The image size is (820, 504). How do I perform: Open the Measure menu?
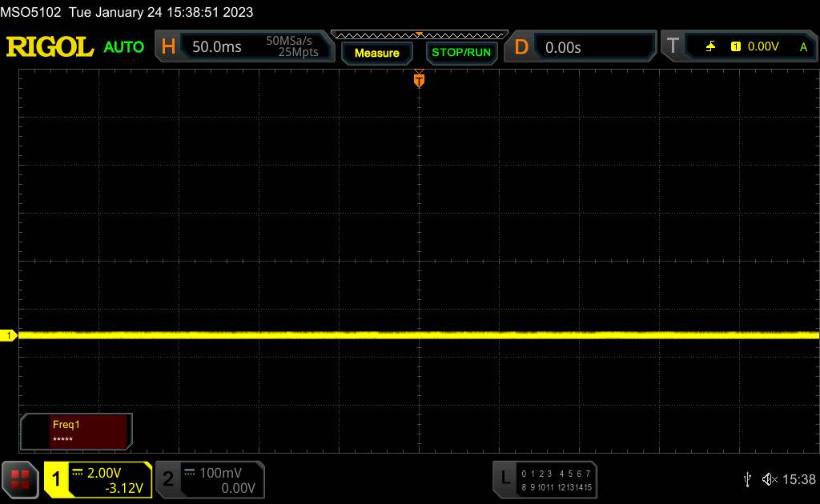(x=376, y=53)
